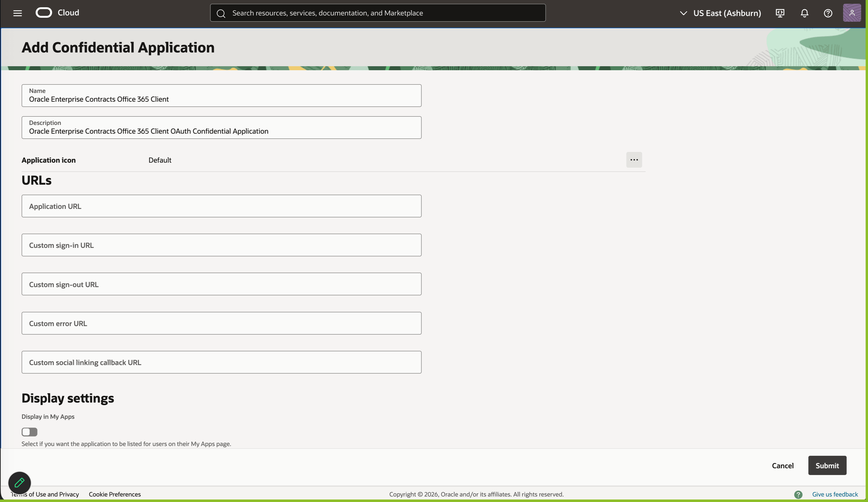Open Application icon three-dot actions menu
The image size is (868, 502).
point(634,160)
